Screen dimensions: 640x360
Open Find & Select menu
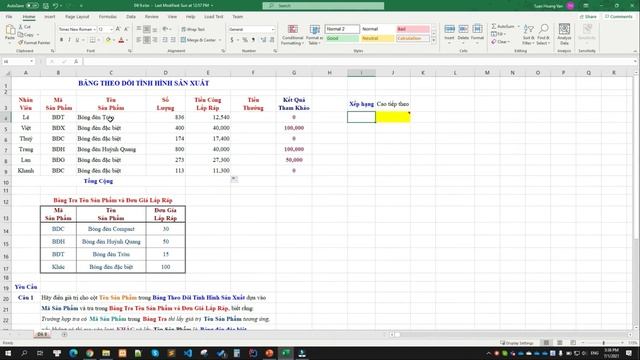[x=543, y=35]
